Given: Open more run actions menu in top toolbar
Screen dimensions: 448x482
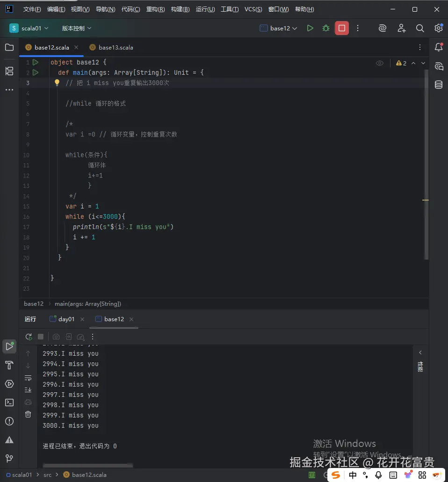Looking at the screenshot, I should point(358,28).
